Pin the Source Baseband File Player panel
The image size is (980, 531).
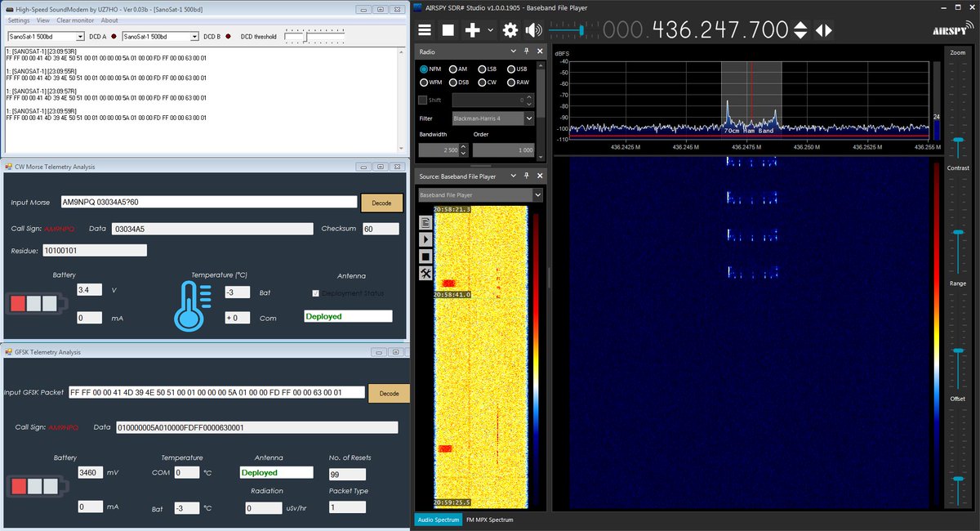(x=528, y=176)
